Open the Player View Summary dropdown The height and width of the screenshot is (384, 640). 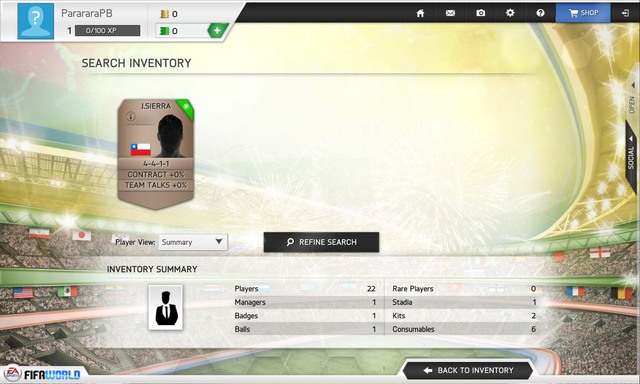pyautogui.click(x=193, y=242)
